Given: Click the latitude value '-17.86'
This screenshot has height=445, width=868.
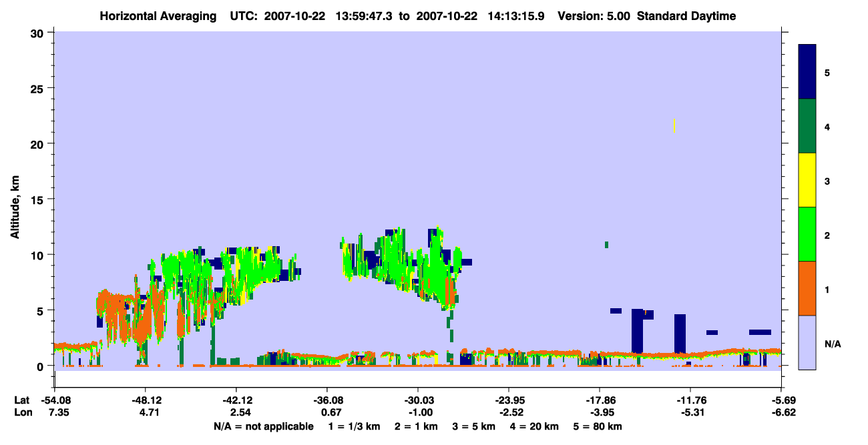Looking at the screenshot, I should pos(600,400).
